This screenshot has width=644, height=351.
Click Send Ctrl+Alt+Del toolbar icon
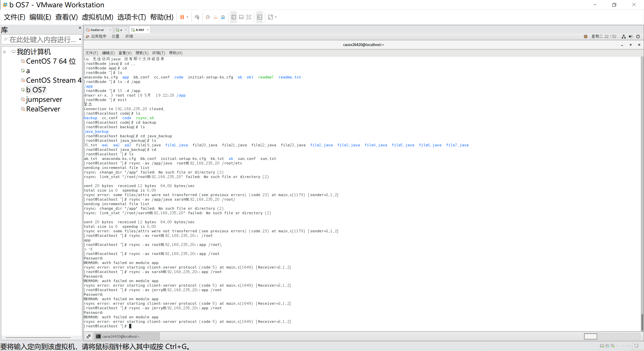tap(197, 17)
